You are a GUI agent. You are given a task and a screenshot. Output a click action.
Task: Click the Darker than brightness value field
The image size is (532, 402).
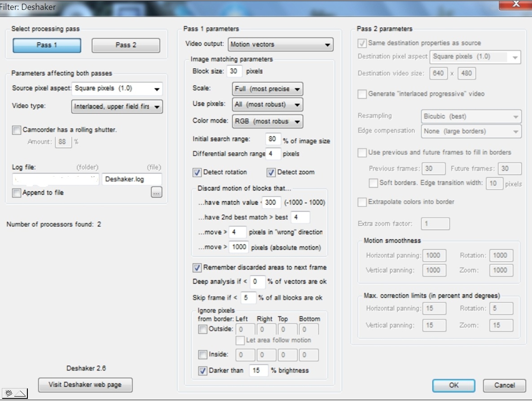pyautogui.click(x=259, y=371)
